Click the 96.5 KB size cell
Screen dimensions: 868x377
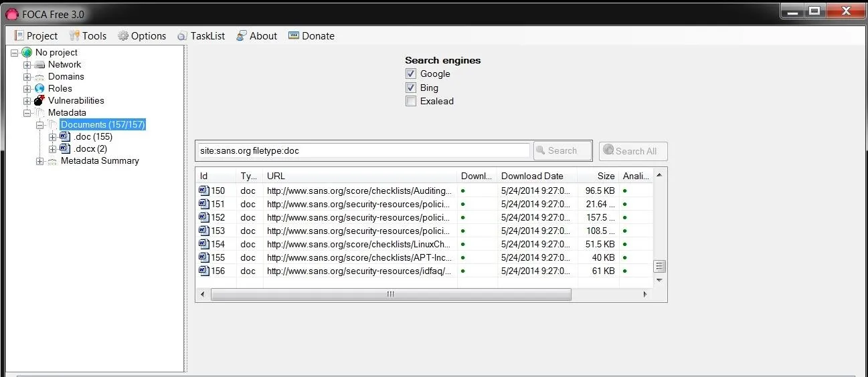coord(600,191)
